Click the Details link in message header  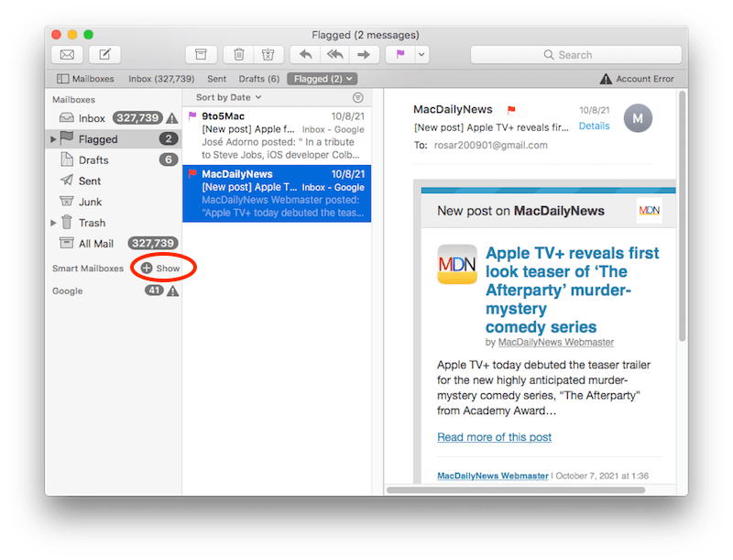point(594,126)
